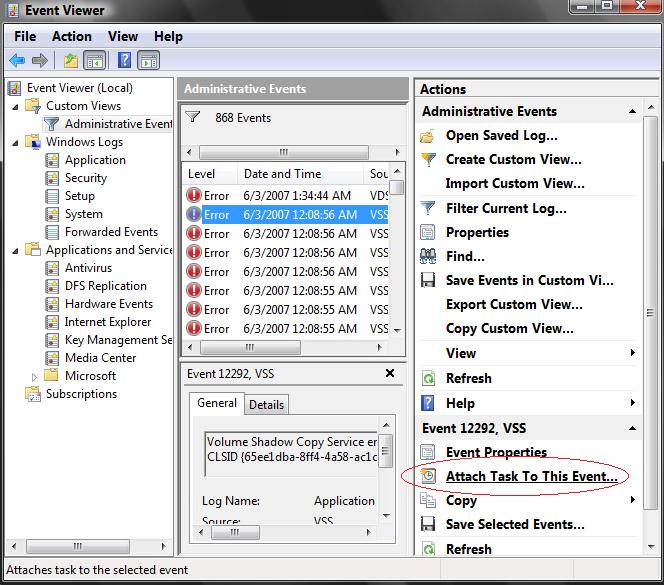Open the View submenu arrow in Actions
The height and width of the screenshot is (585, 664).
point(633,352)
